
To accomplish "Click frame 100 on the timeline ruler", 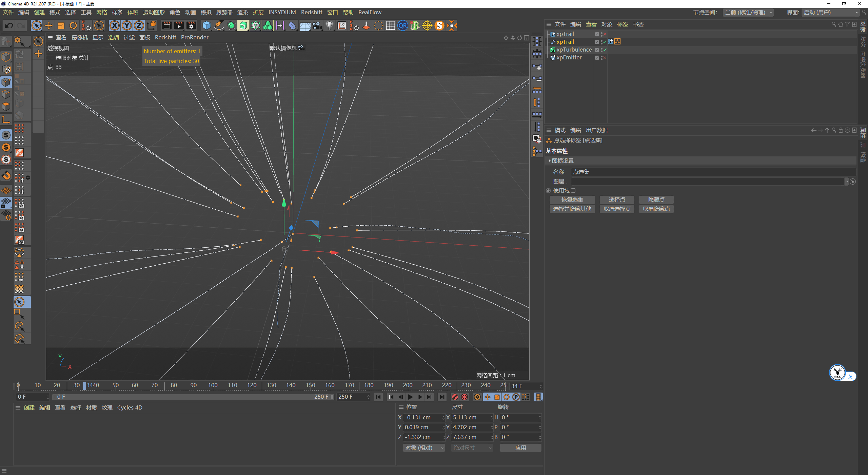I will tap(213, 385).
